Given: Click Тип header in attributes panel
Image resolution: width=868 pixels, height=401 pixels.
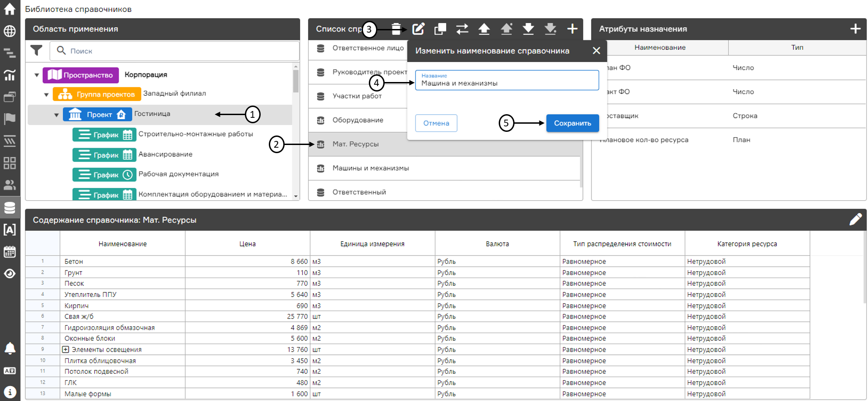Looking at the screenshot, I should (797, 48).
